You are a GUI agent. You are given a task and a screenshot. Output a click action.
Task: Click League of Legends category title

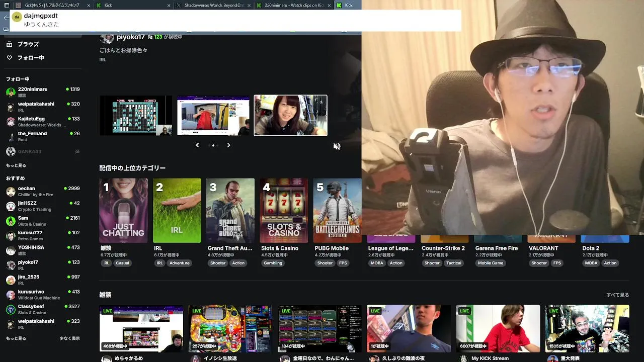390,248
